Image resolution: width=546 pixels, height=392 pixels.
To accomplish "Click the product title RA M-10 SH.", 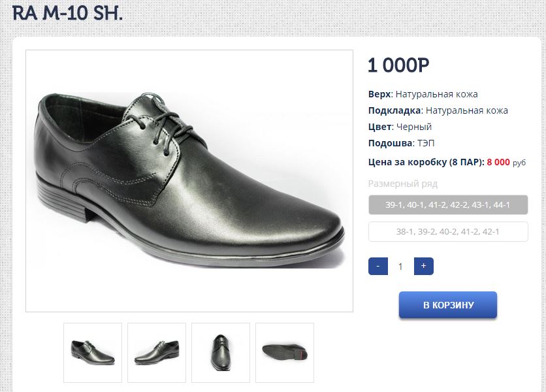I will (x=67, y=13).
